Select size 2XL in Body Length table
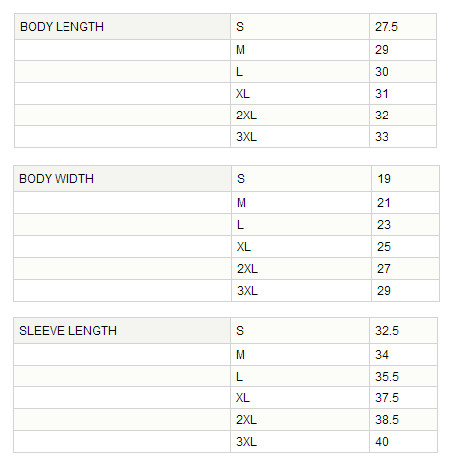Viewport: 452px width, 466px height. pos(246,115)
